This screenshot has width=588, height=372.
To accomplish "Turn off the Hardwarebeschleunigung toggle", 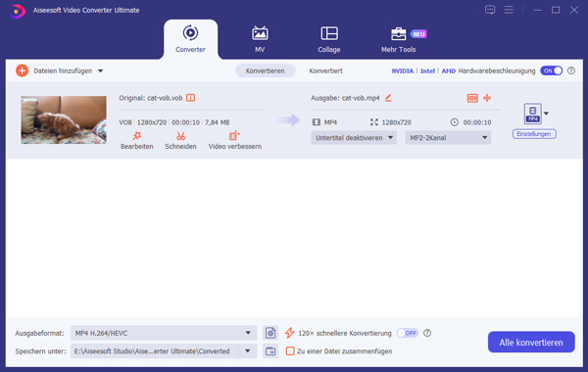I will pos(551,70).
